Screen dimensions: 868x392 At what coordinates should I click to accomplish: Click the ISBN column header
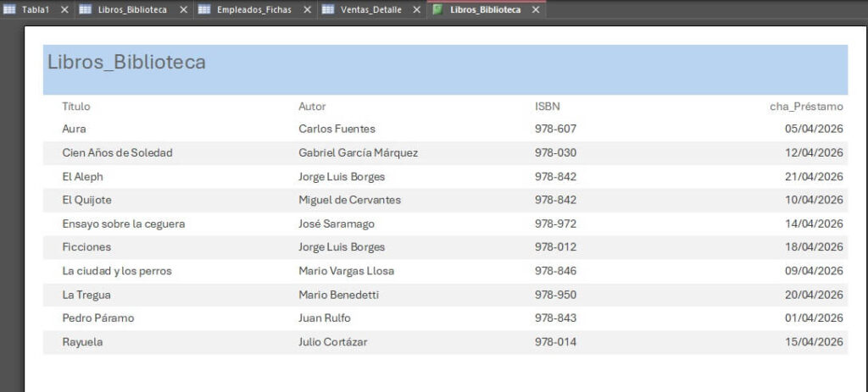point(548,106)
